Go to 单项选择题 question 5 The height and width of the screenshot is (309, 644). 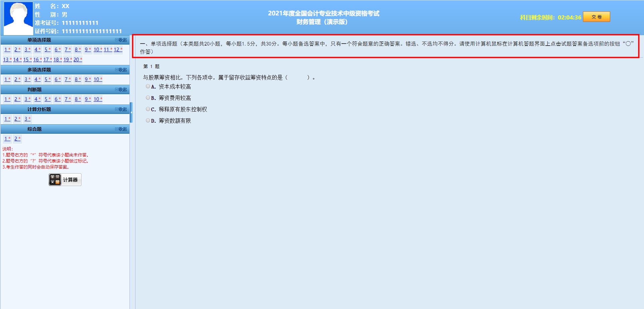(x=48, y=50)
